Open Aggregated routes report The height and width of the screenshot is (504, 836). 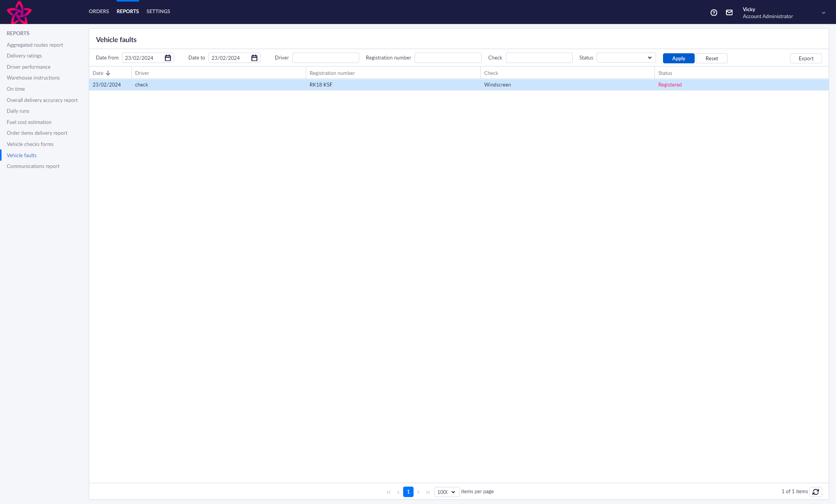pyautogui.click(x=35, y=45)
